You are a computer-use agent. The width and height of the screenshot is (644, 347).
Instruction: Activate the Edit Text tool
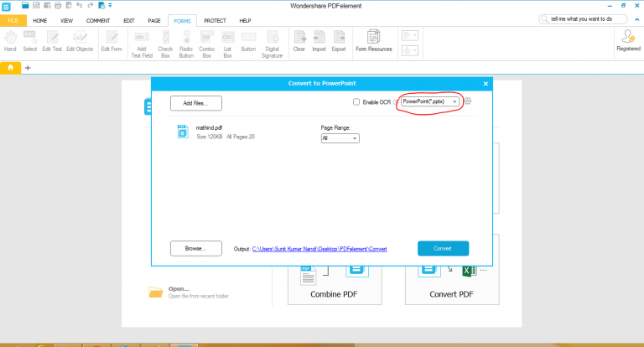[52, 41]
